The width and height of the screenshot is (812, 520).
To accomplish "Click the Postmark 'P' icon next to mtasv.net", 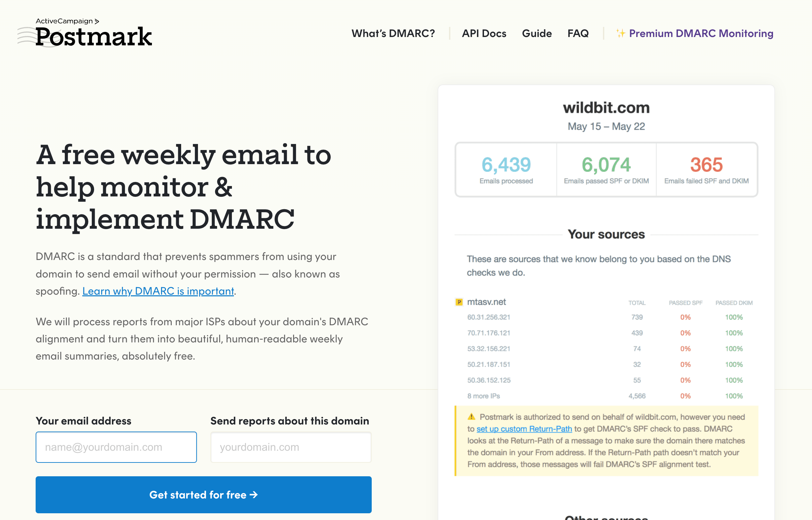I will point(460,301).
